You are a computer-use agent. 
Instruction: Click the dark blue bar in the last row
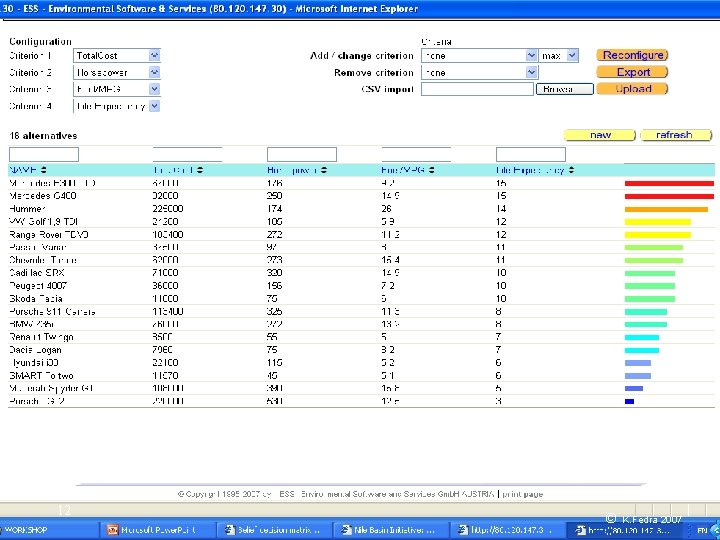pos(630,401)
